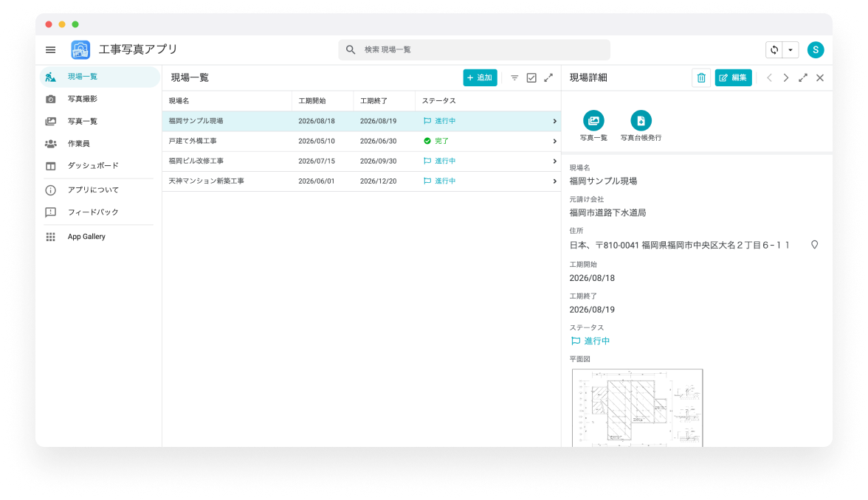Select the 福岡ビル改修工事 site name
Viewport: 868px width, 500px height.
coord(196,161)
